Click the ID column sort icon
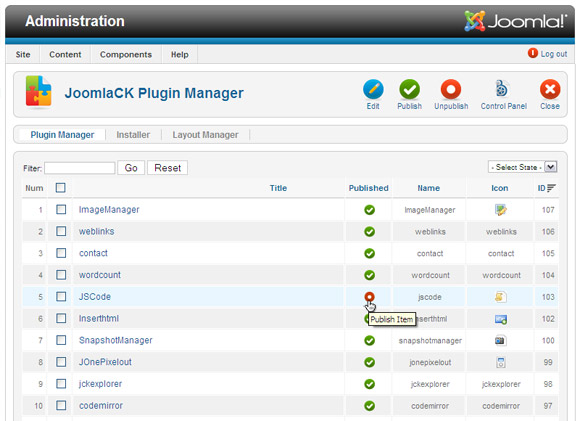Viewport: 580px width, 421px height. 551,188
